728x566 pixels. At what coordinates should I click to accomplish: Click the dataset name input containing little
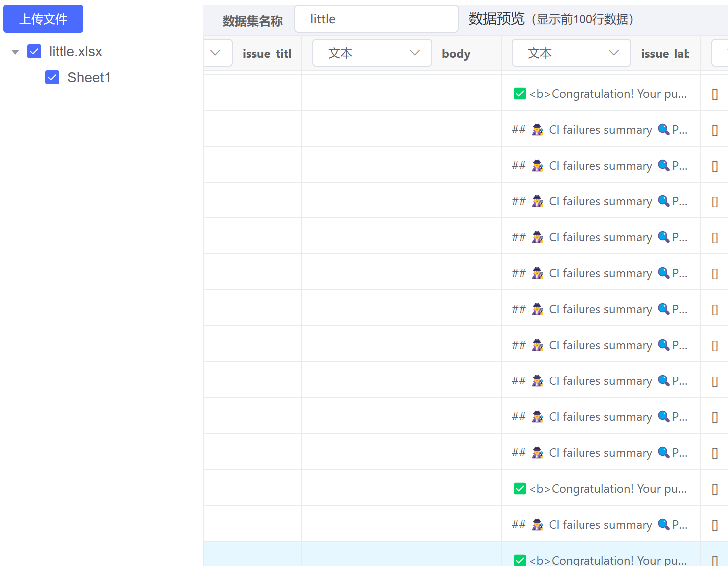point(377,19)
